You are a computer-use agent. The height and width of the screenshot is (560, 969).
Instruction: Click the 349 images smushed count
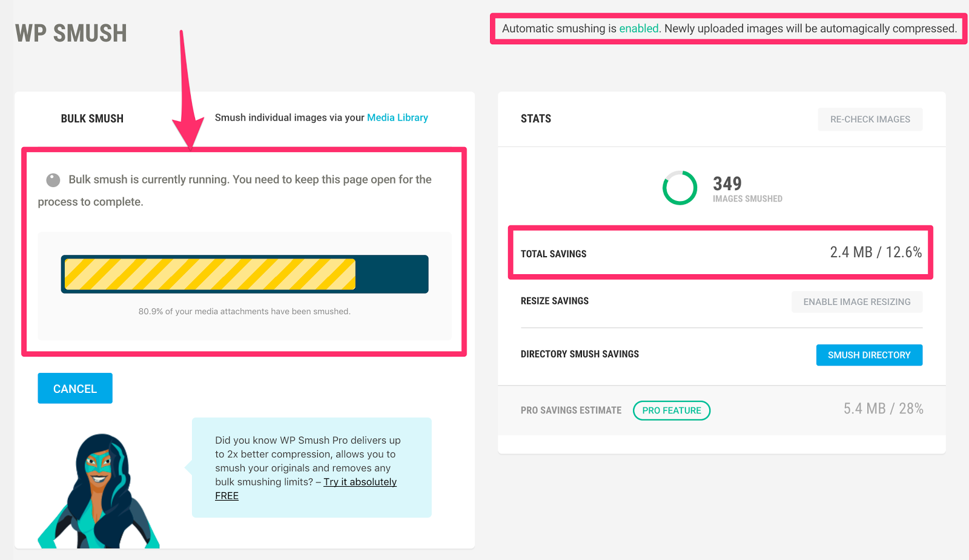tap(727, 183)
